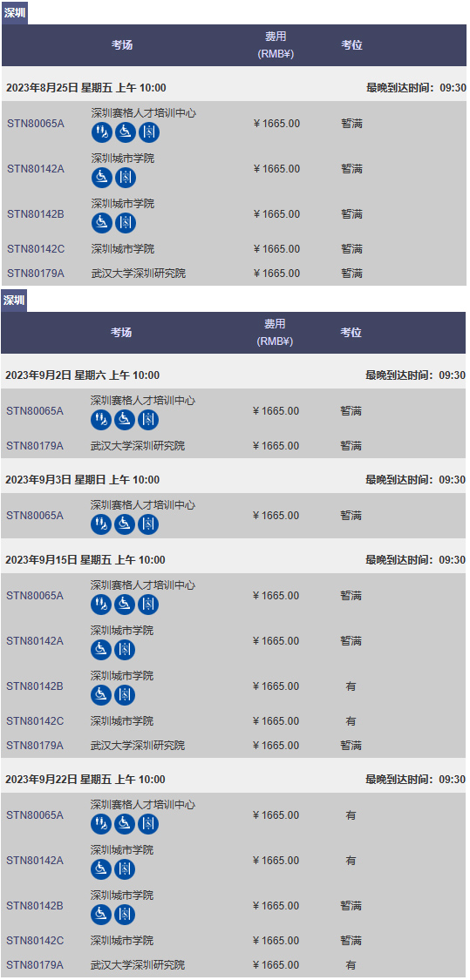470x980 pixels.
Task: Click 有 seat availability for STN80065A September 22
Action: coord(351,815)
